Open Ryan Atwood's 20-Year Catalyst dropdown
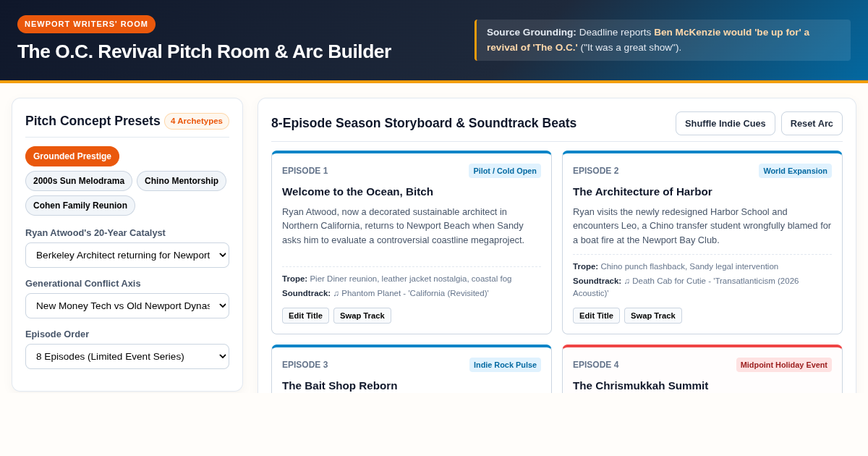This screenshot has height=456, width=868. (x=127, y=256)
